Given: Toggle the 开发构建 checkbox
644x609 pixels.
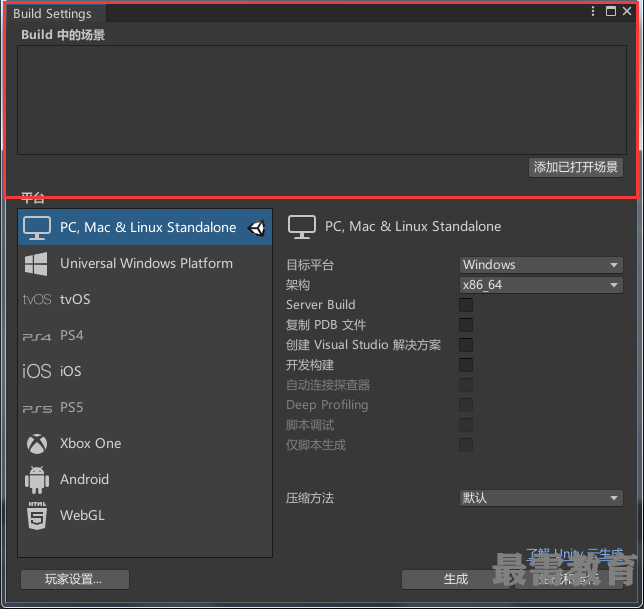Looking at the screenshot, I should point(466,365).
